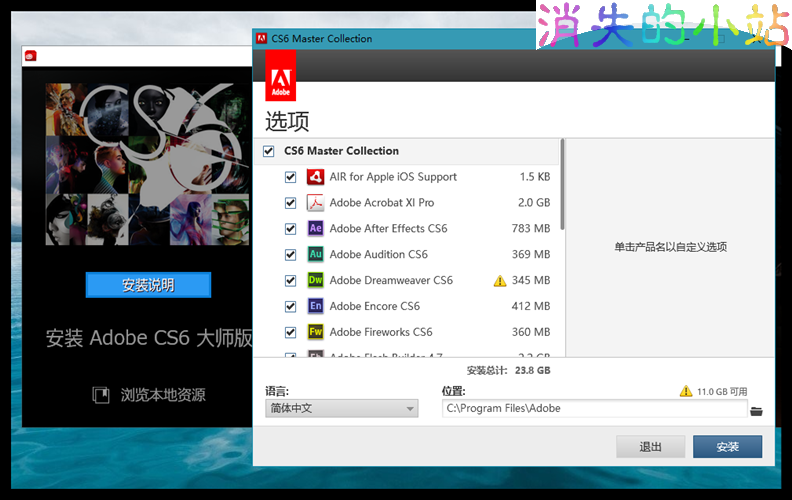Click the Fireworks Fw icon
The image size is (792, 500).
[x=316, y=332]
